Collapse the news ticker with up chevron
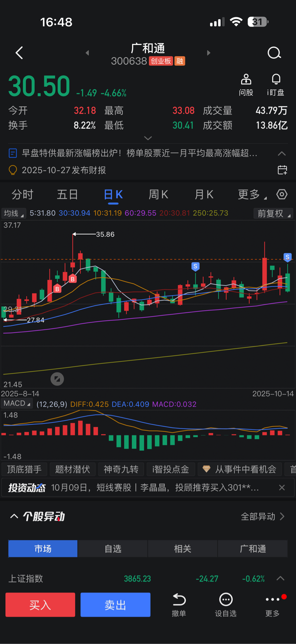 tap(282, 154)
